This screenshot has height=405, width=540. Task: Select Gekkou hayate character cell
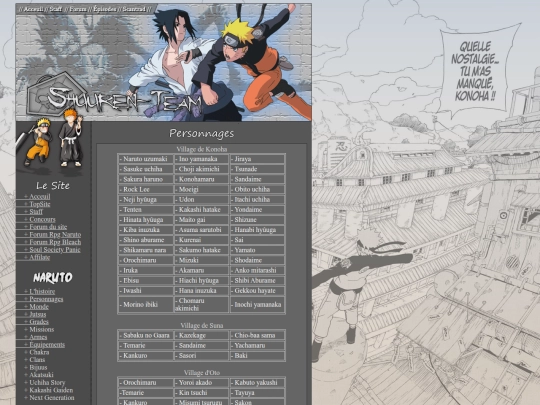258,290
